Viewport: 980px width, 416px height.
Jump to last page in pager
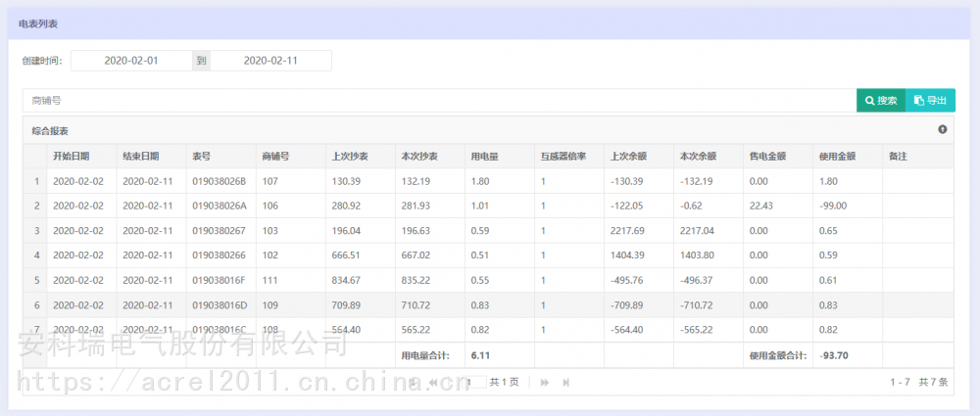tap(566, 382)
